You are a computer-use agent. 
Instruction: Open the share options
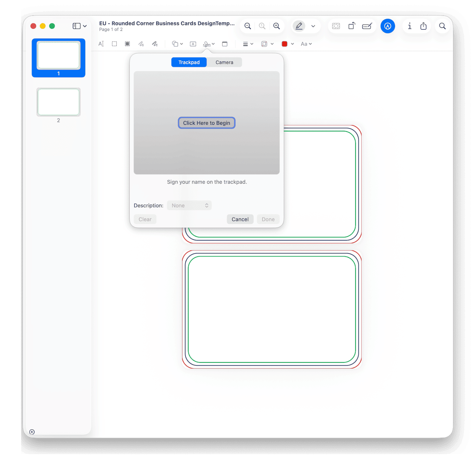pos(423,26)
